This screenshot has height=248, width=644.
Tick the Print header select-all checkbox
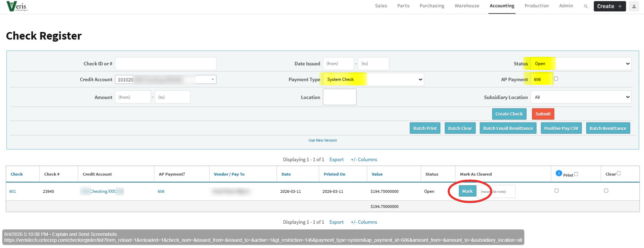576,174
